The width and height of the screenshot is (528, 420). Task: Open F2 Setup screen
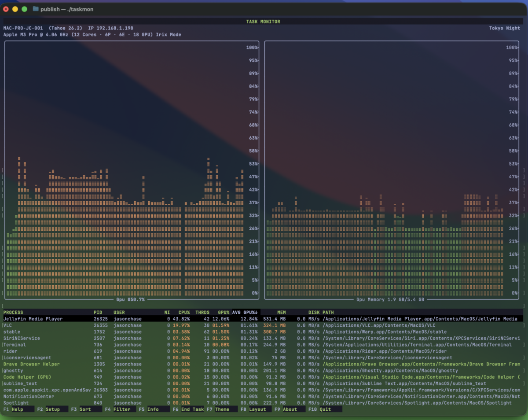(x=52, y=409)
